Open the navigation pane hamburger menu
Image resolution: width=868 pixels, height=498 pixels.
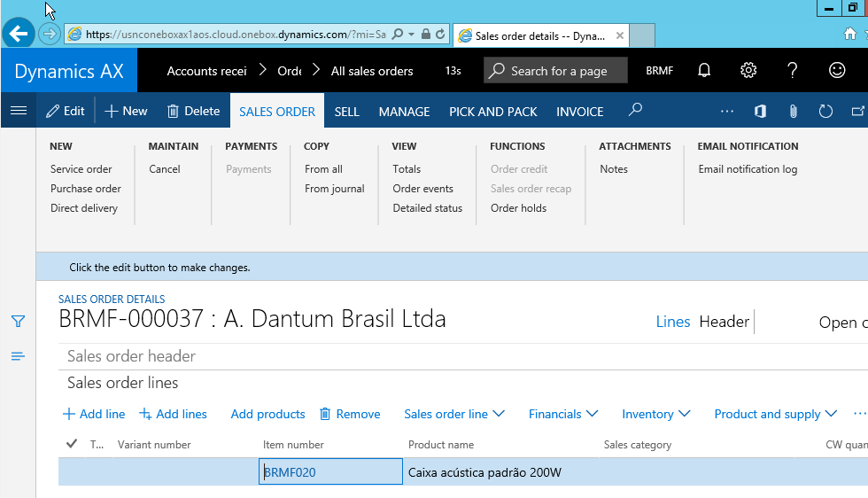pos(19,111)
